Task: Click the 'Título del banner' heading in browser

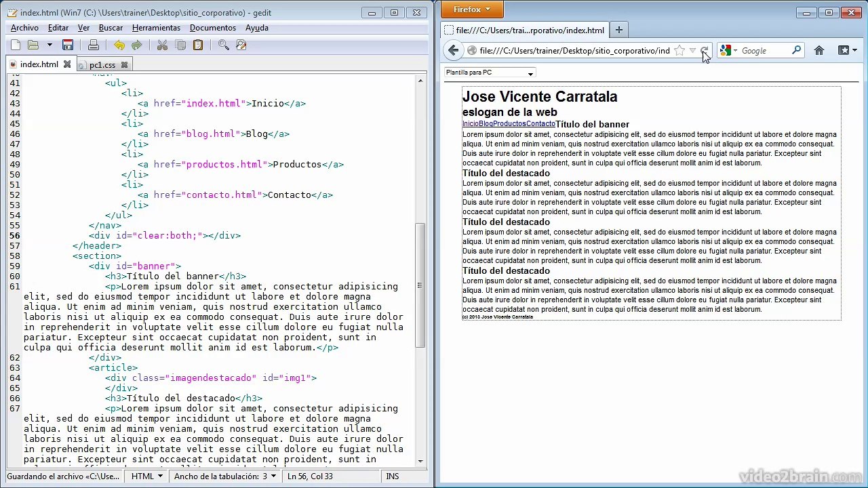Action: point(593,125)
